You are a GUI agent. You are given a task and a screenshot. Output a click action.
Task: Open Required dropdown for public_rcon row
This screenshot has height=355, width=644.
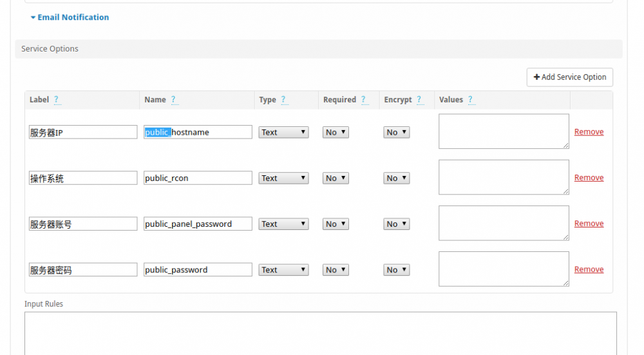point(336,178)
